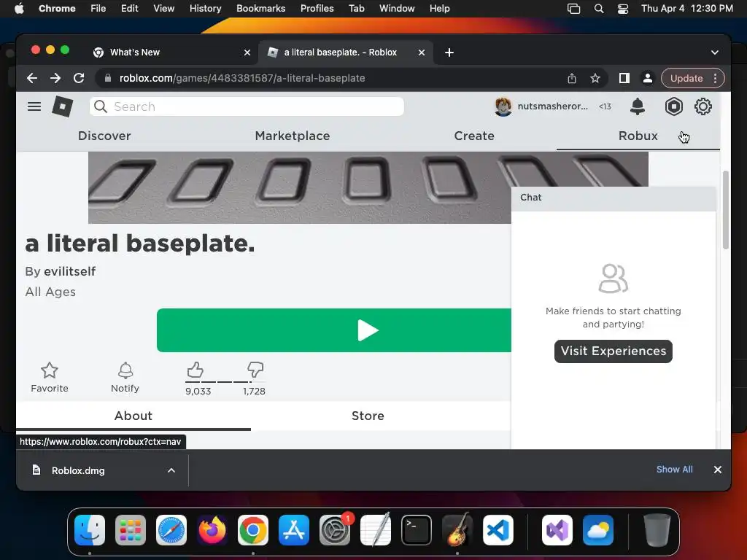Open Finder from the dock
This screenshot has width=747, height=560.
click(90, 530)
